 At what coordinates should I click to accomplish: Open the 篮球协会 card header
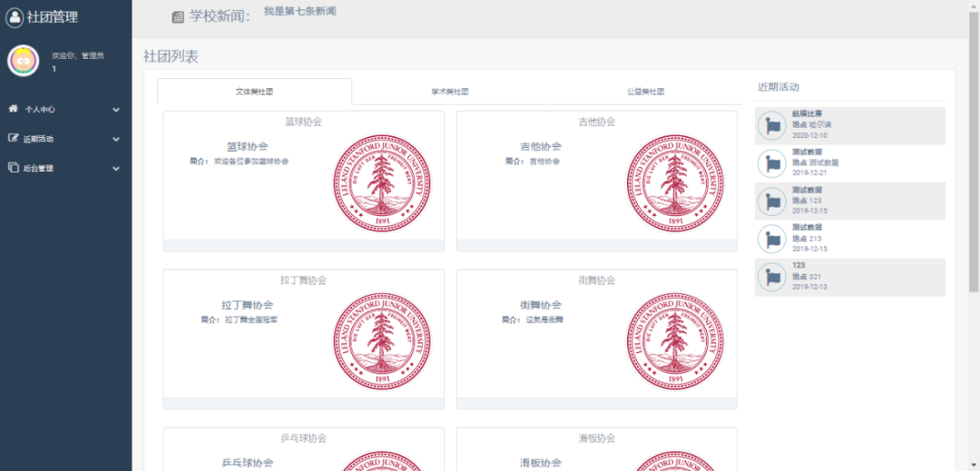coord(304,122)
